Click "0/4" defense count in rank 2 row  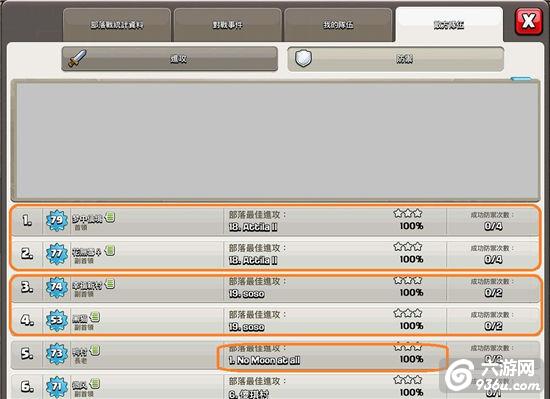point(493,260)
